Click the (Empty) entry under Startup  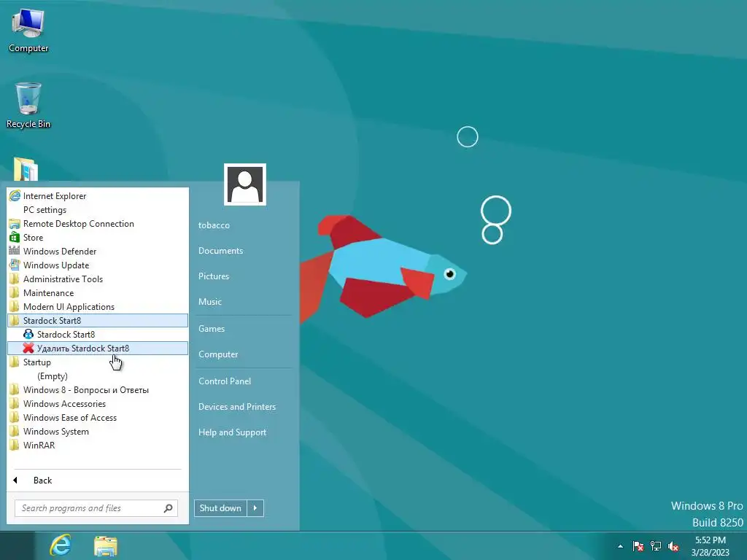(53, 376)
